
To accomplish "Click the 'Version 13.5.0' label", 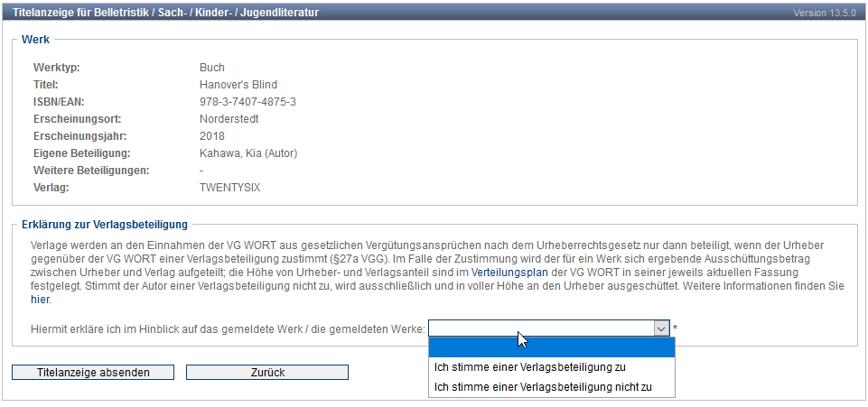I will pos(826,14).
